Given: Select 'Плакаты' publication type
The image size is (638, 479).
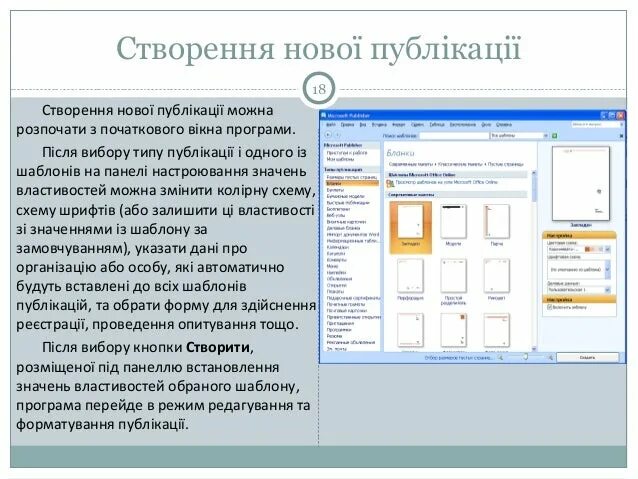Looking at the screenshot, I should click(x=336, y=292).
